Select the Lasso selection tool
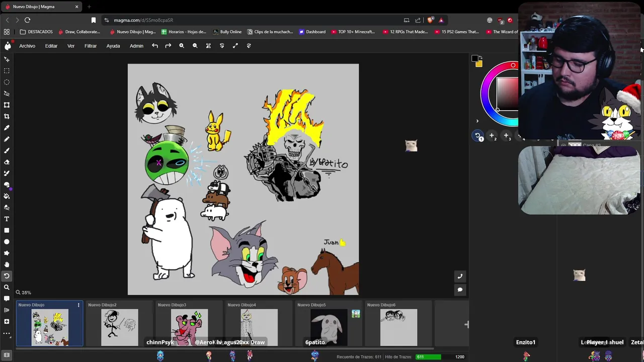The height and width of the screenshot is (362, 644). click(x=7, y=94)
